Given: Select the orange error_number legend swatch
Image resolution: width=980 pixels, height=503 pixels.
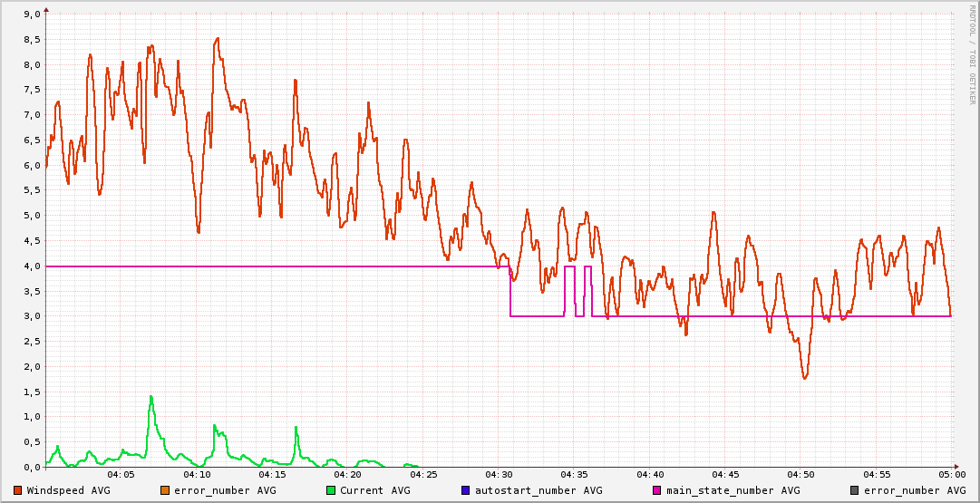Looking at the screenshot, I should pyautogui.click(x=165, y=490).
